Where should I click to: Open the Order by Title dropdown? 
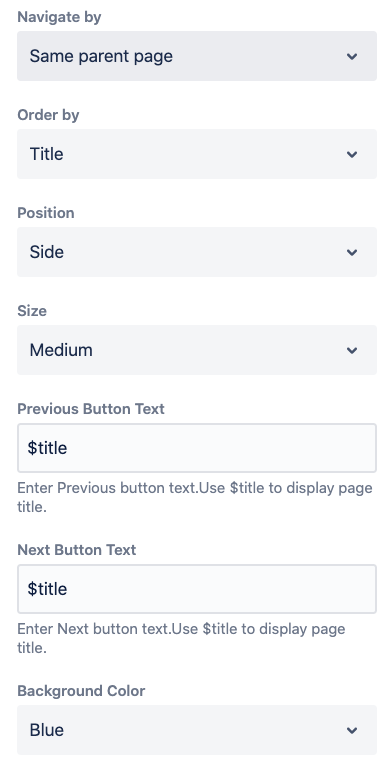tap(197, 154)
